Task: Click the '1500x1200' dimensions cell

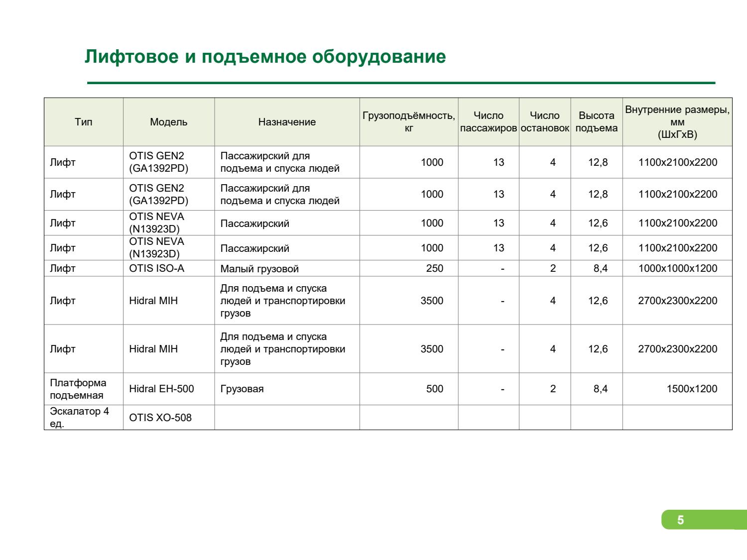Action: pos(692,389)
